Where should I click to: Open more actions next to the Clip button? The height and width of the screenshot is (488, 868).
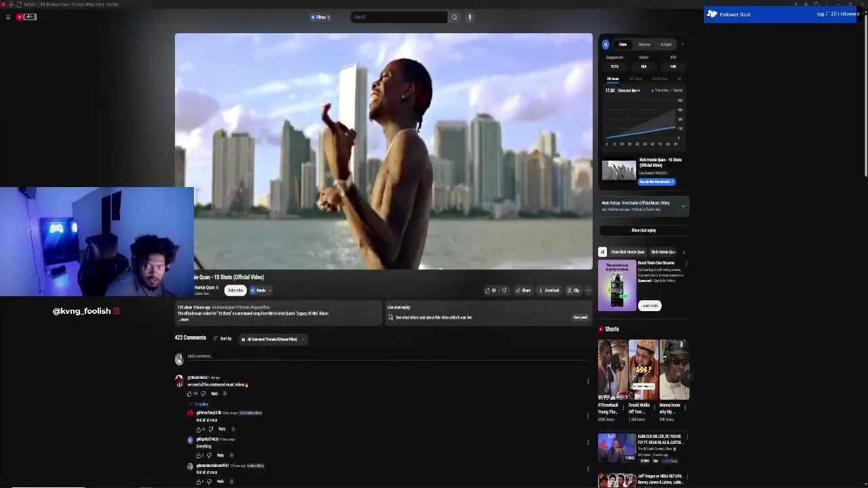coord(588,290)
